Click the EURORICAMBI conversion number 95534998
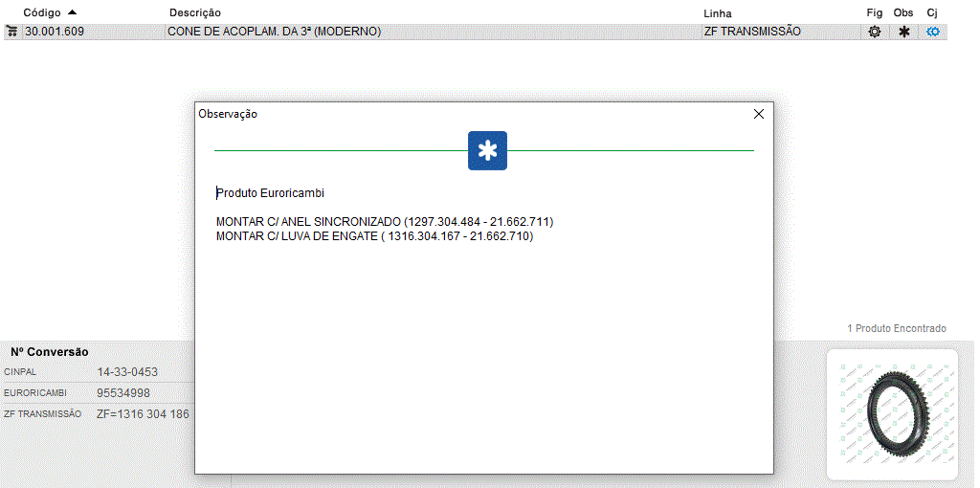 [x=123, y=393]
